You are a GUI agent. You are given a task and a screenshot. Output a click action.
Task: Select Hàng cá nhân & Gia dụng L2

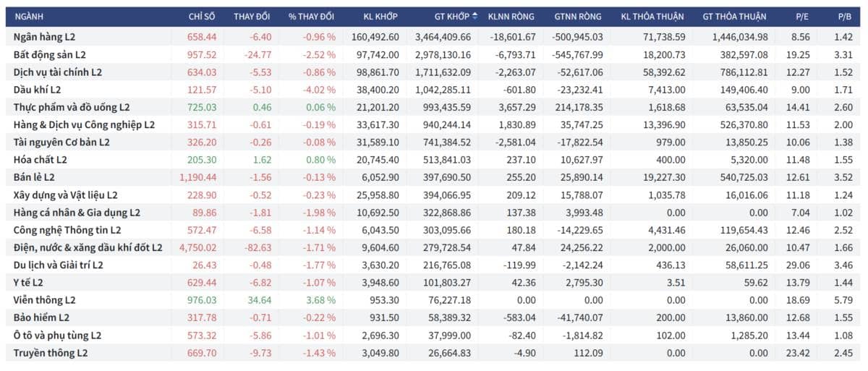(77, 212)
